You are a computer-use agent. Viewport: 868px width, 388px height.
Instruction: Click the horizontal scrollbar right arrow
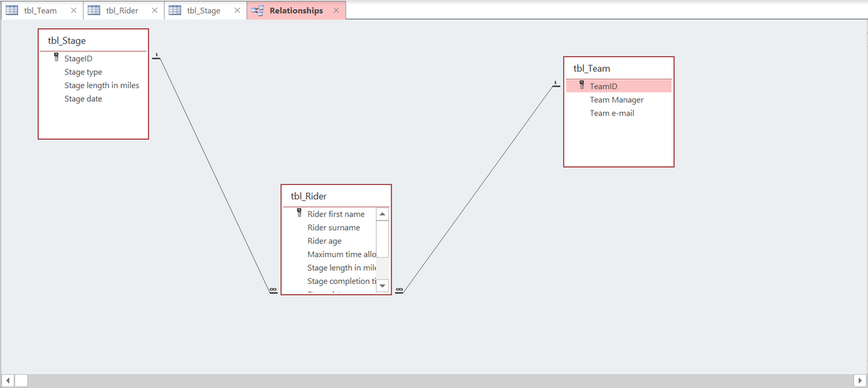[859, 380]
